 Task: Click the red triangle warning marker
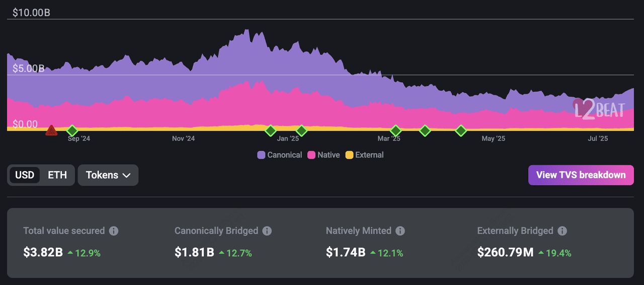click(51, 131)
